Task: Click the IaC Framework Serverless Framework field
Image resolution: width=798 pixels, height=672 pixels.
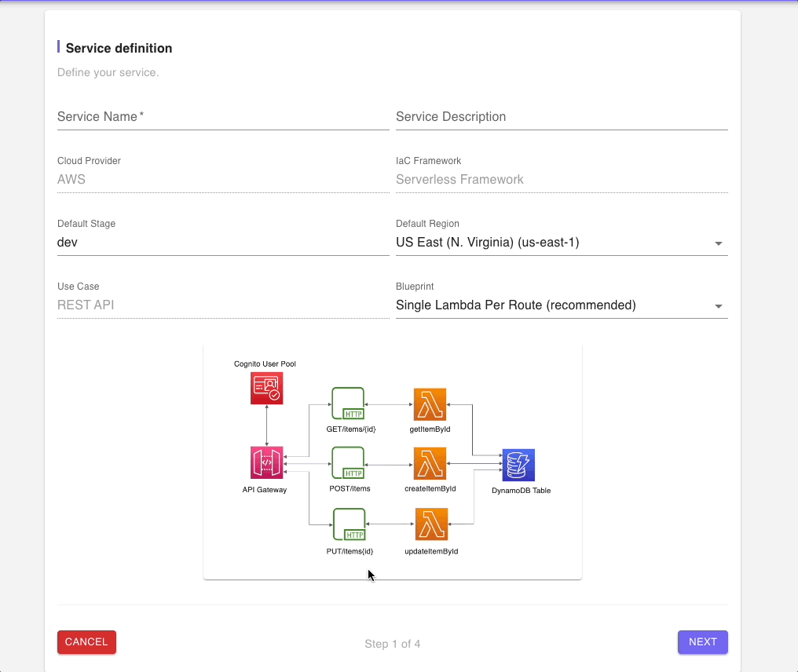Action: pyautogui.click(x=562, y=180)
